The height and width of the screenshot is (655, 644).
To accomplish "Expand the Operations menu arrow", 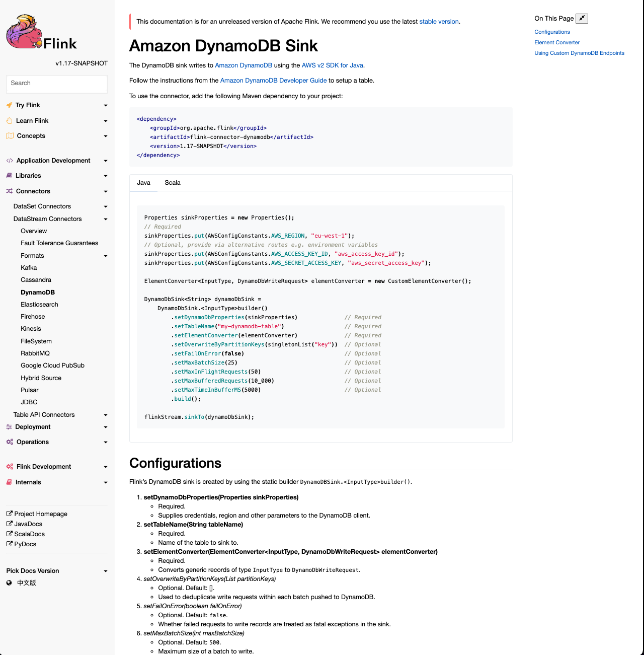I will 106,442.
